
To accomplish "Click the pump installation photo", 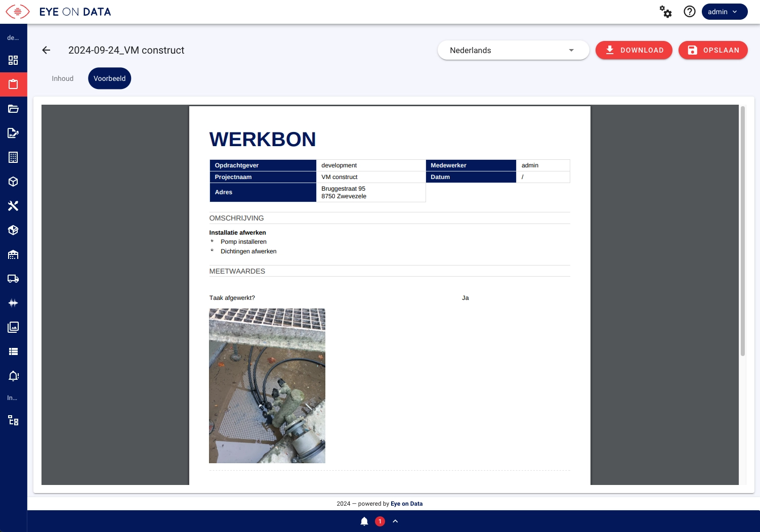I will pyautogui.click(x=267, y=385).
